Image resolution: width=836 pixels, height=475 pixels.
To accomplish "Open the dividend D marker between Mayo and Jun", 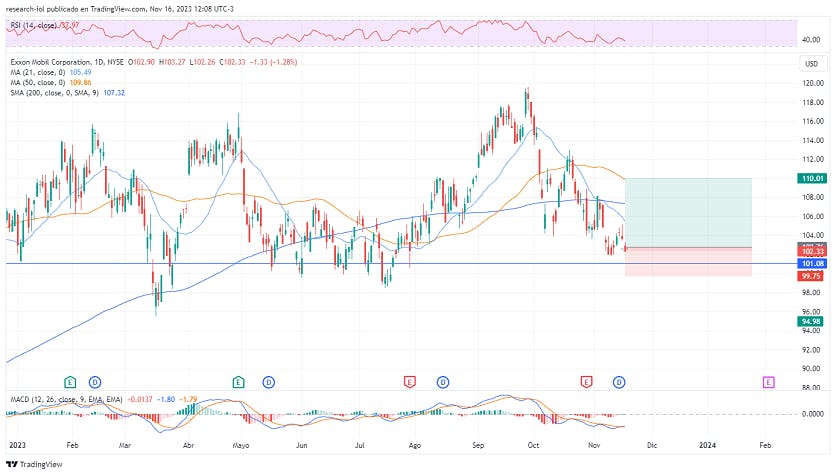I will point(269,382).
